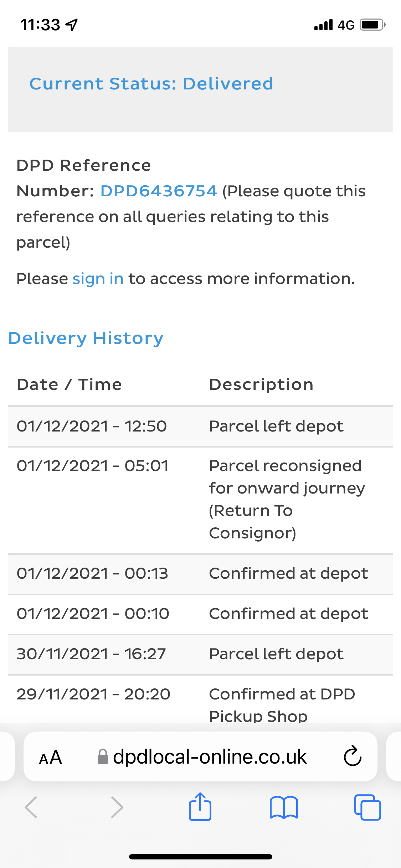The width and height of the screenshot is (401, 868).
Task: Tap the dpdlocal-online.co.uk address field
Action: coord(210,757)
